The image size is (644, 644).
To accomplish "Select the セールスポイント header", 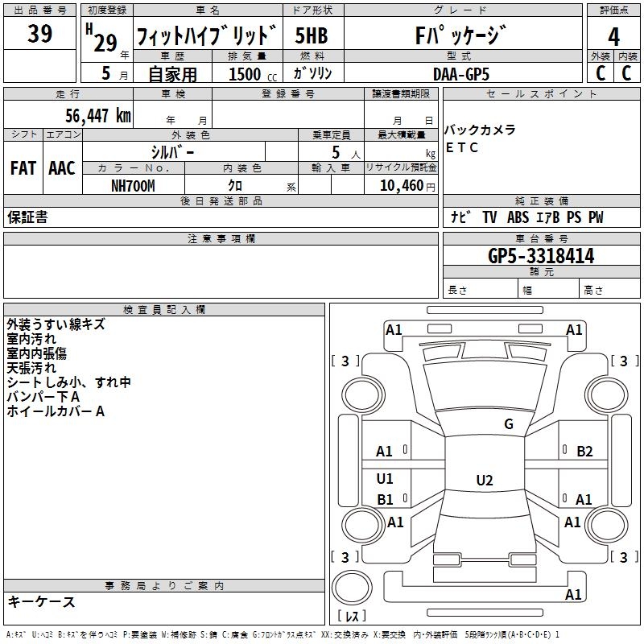I will click(x=541, y=93).
